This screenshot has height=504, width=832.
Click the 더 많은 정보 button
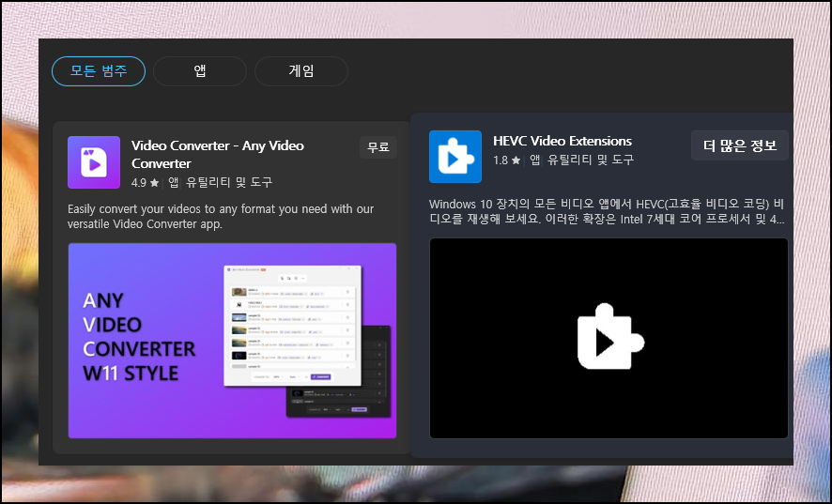tap(740, 145)
